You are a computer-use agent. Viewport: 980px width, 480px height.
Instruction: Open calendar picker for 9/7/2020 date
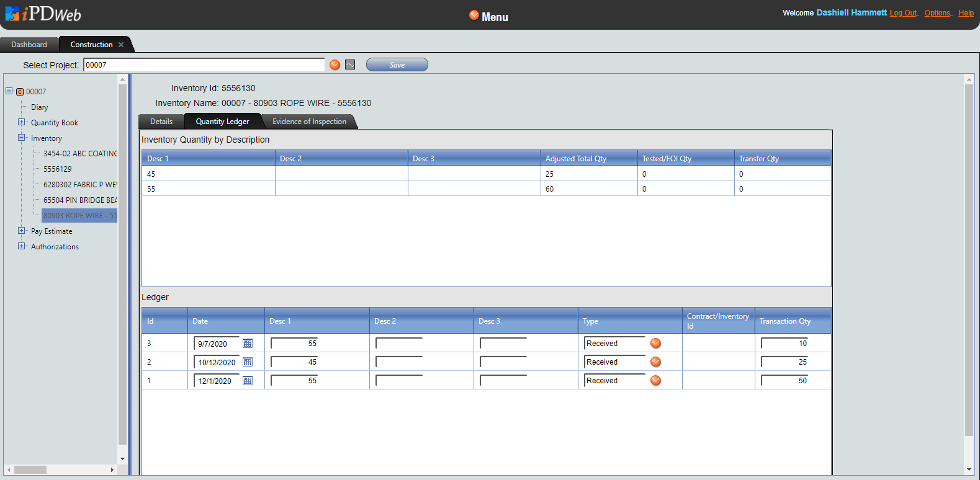point(248,344)
